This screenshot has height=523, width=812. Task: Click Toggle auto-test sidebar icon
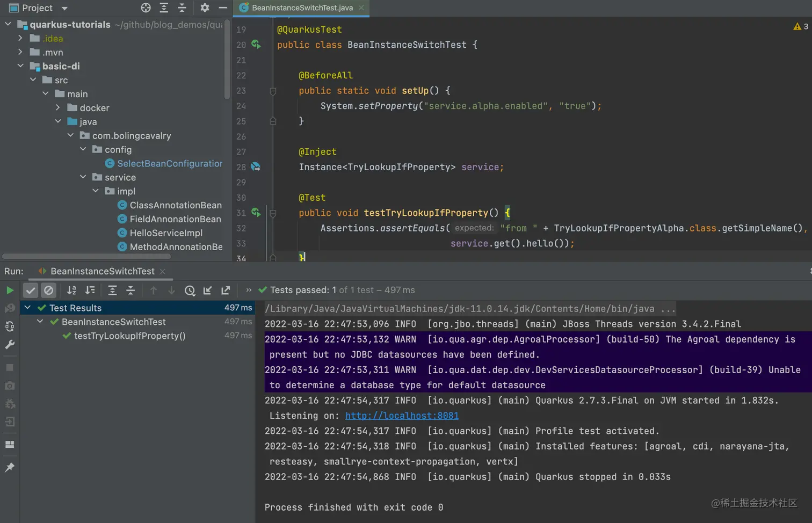(x=10, y=326)
